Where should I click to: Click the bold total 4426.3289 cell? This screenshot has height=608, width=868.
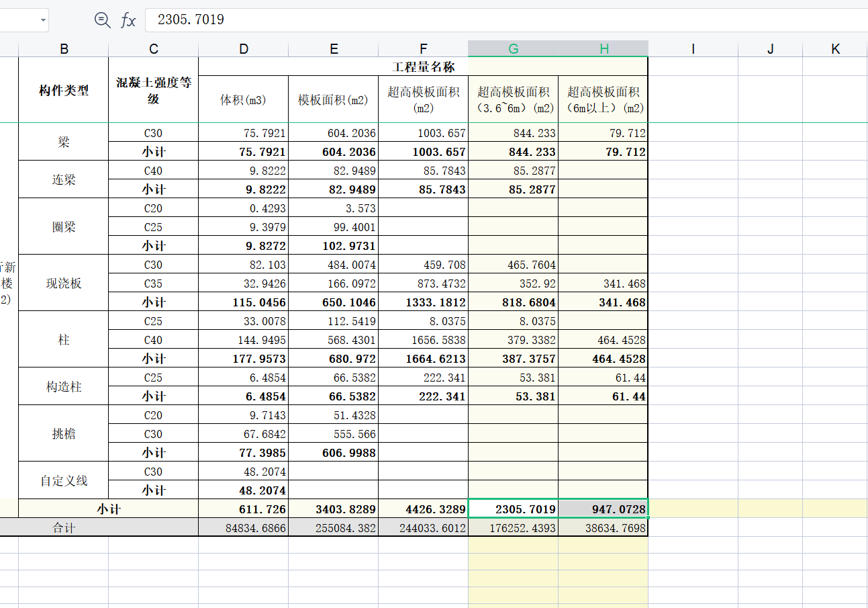tap(424, 509)
